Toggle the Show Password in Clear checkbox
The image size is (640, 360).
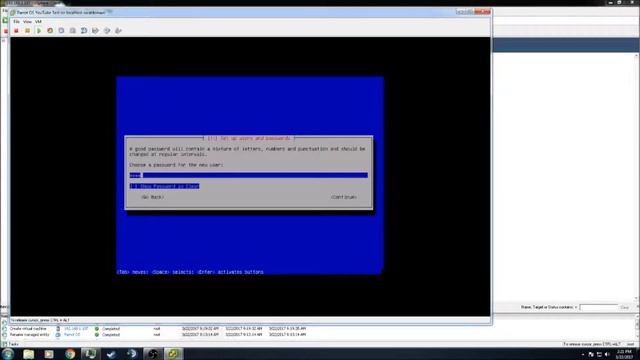pyautogui.click(x=164, y=186)
